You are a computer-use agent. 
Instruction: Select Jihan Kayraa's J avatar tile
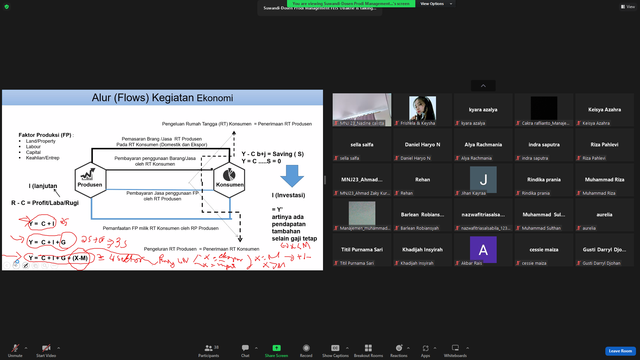tap(483, 180)
